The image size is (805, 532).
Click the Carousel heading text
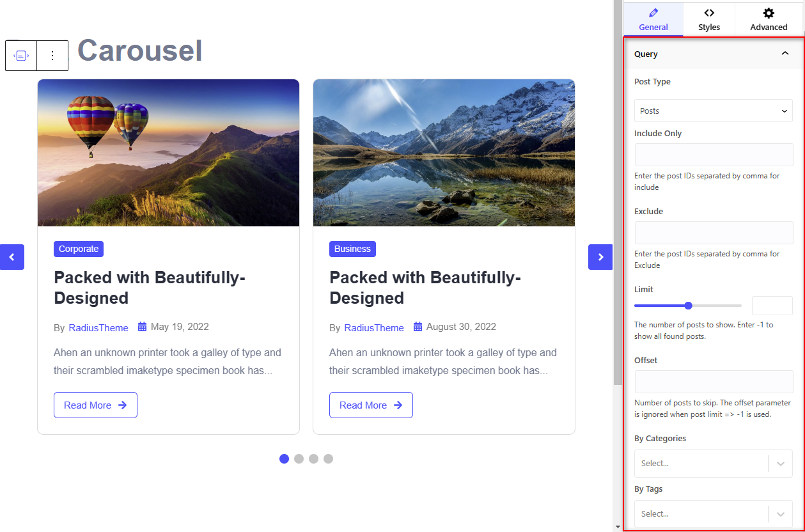pos(140,50)
